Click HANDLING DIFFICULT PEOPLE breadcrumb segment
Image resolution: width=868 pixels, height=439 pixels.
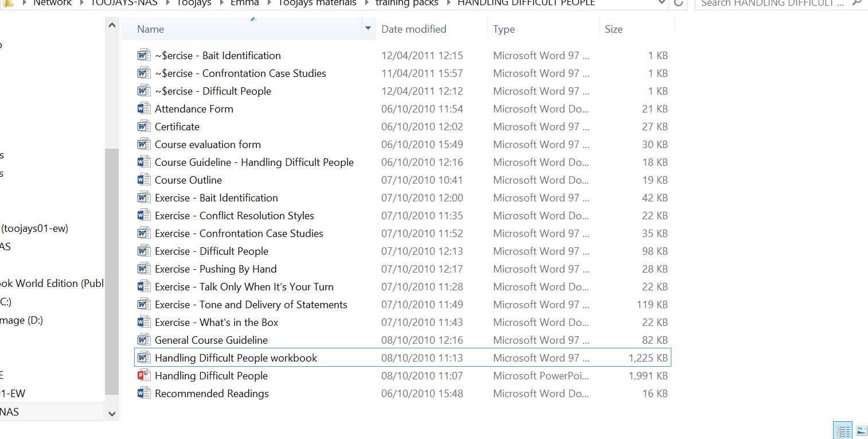[x=526, y=3]
